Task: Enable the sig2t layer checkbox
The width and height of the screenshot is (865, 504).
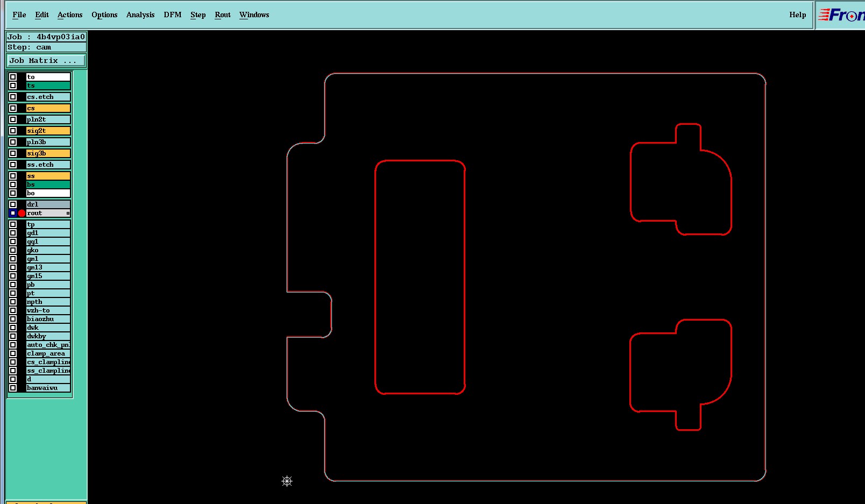Action: (x=13, y=131)
